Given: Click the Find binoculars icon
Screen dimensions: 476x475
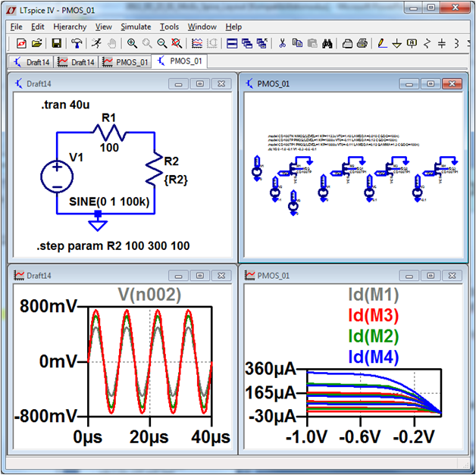Looking at the screenshot, I should (327, 43).
